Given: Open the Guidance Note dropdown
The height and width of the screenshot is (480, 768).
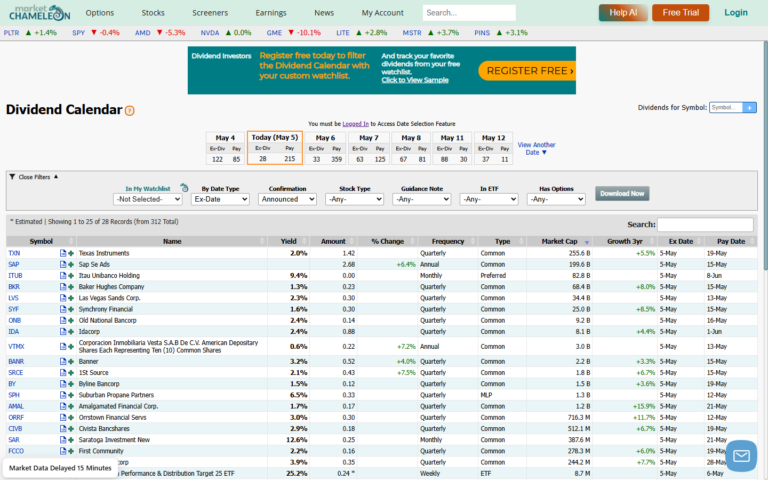Looking at the screenshot, I should coord(421,199).
